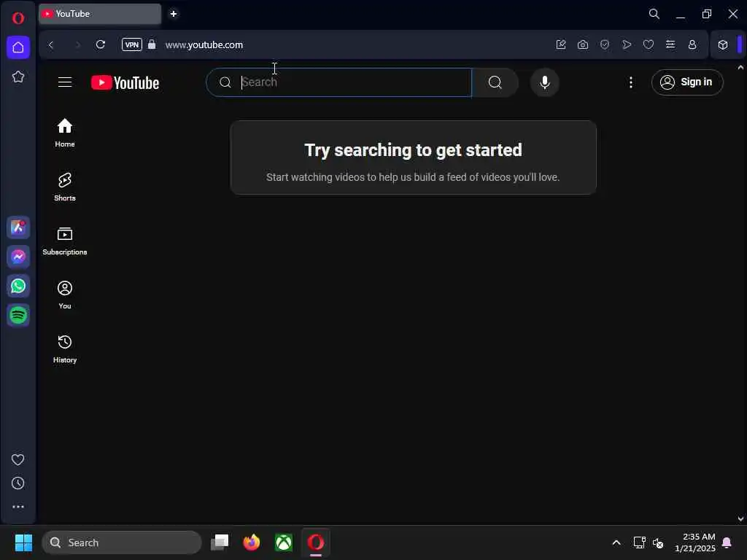Open muted volume tray icon
The width and height of the screenshot is (747, 560).
coord(658,542)
